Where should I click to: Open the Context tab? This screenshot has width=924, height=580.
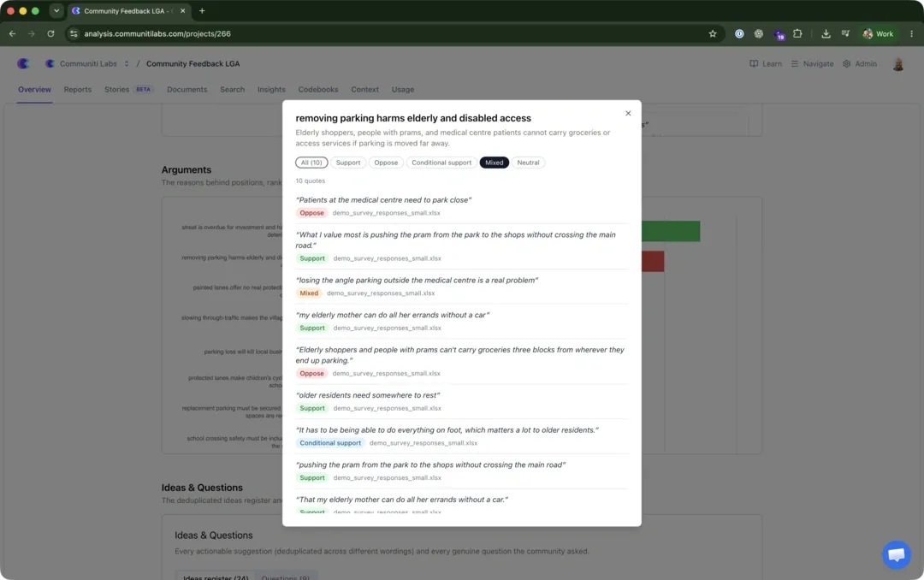point(364,90)
